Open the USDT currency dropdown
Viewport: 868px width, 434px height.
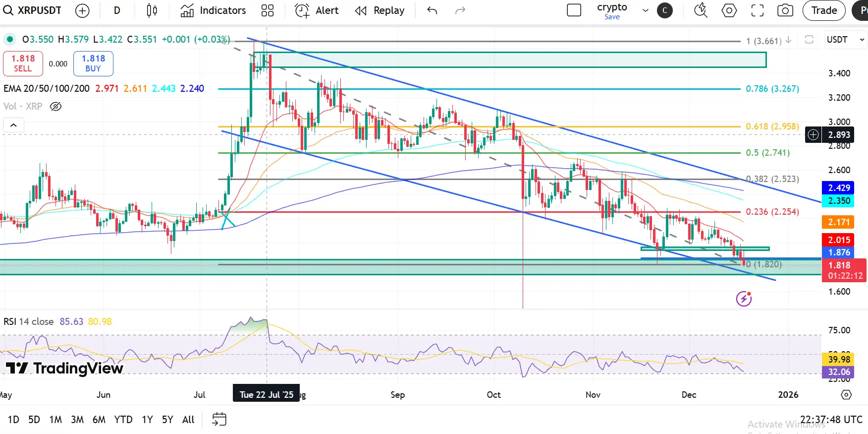point(845,40)
